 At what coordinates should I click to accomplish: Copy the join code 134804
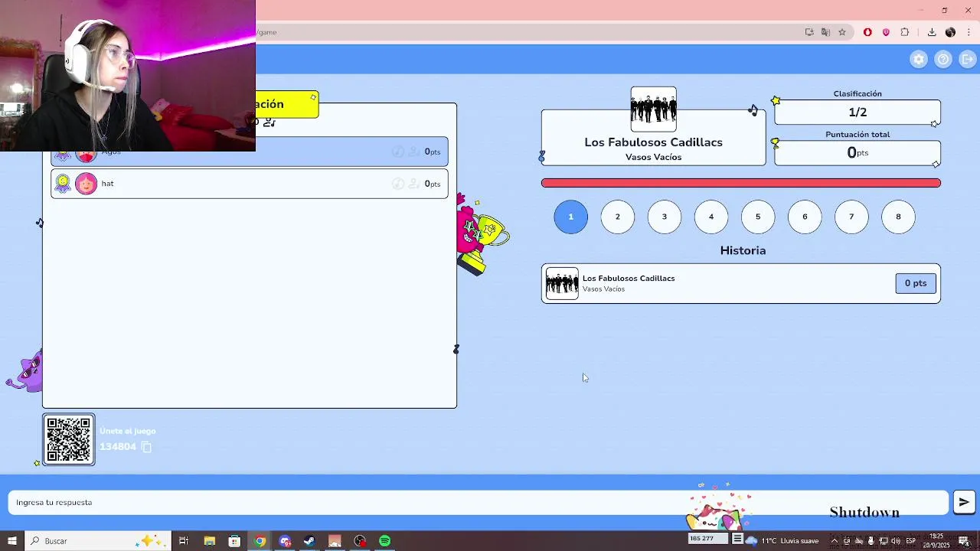[x=146, y=447]
